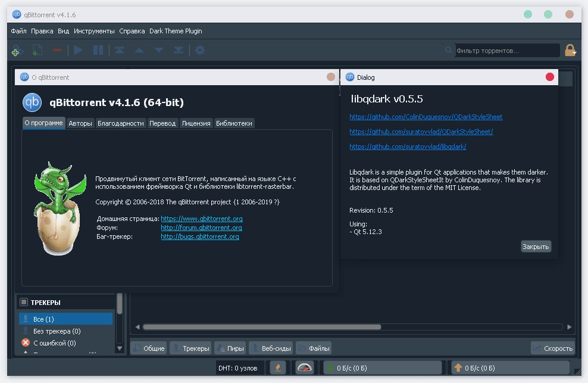Toggle the ТРЕКЕРЫ checkbox
Image resolution: width=588 pixels, height=383 pixels.
(24, 302)
